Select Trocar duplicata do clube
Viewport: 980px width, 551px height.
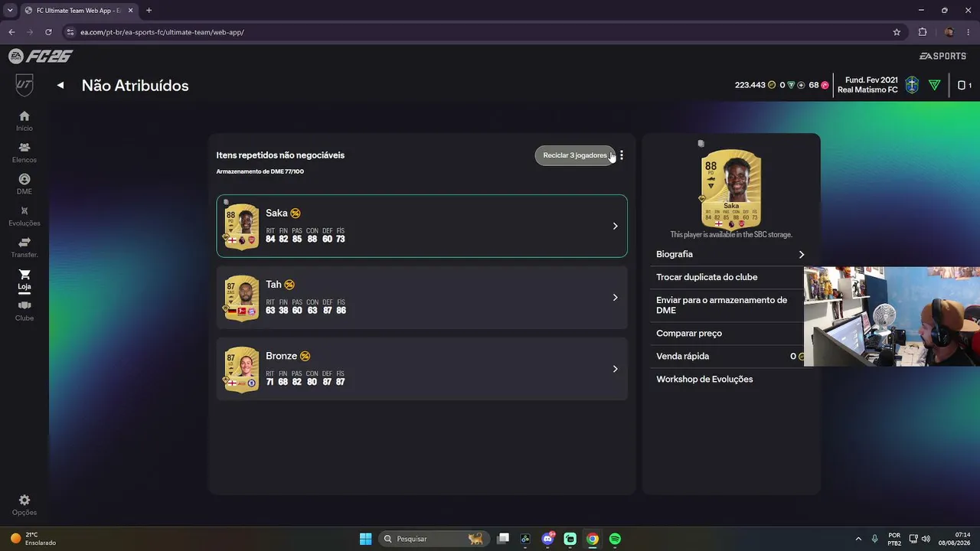click(707, 277)
